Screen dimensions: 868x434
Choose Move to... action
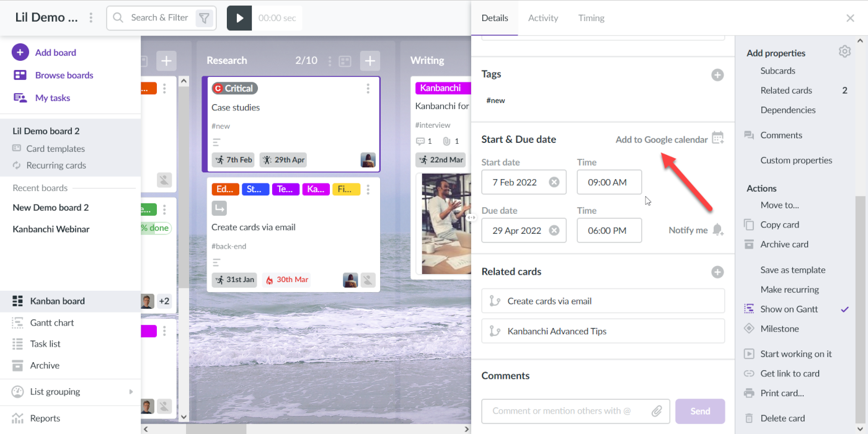[780, 205]
